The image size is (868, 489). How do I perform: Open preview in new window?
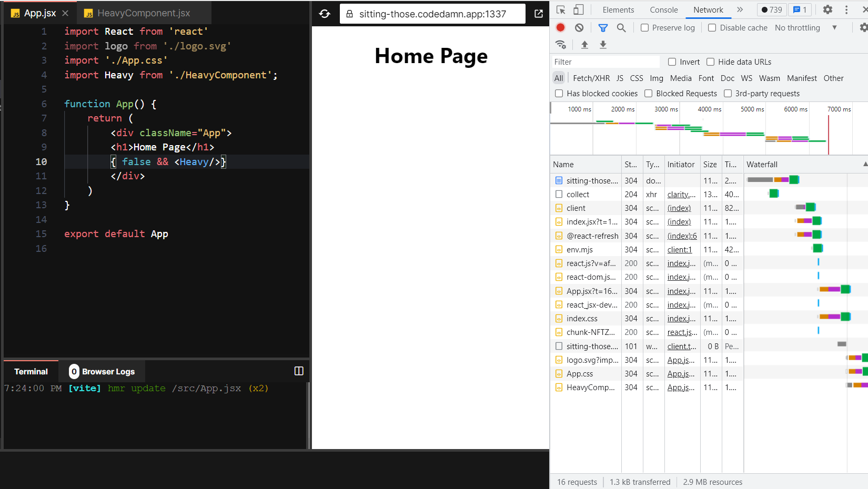pyautogui.click(x=539, y=14)
